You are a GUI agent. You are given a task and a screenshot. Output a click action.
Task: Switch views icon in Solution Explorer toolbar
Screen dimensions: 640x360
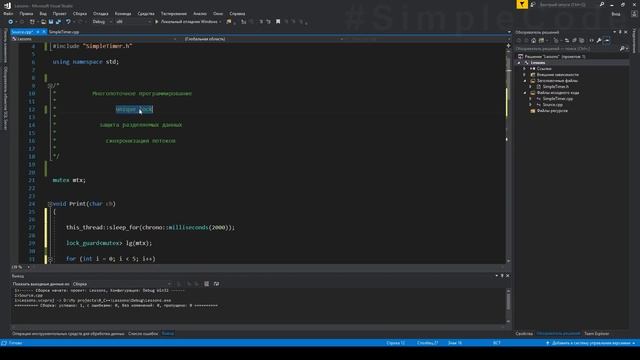[x=542, y=40]
